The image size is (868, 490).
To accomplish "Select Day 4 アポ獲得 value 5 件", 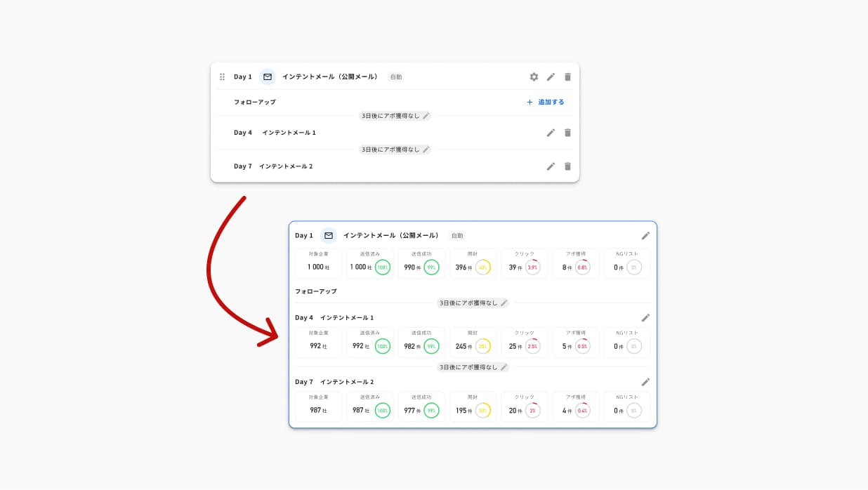I will click(567, 346).
